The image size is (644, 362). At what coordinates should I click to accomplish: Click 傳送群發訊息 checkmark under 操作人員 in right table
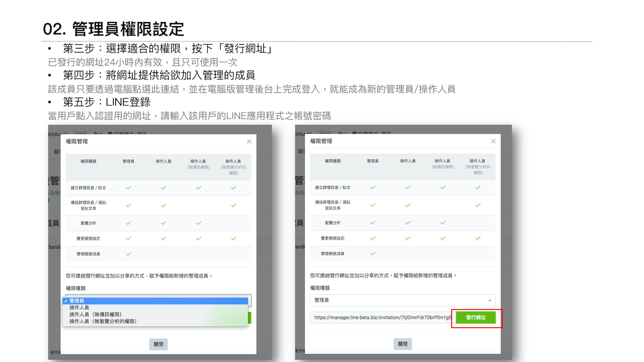tap(408, 205)
